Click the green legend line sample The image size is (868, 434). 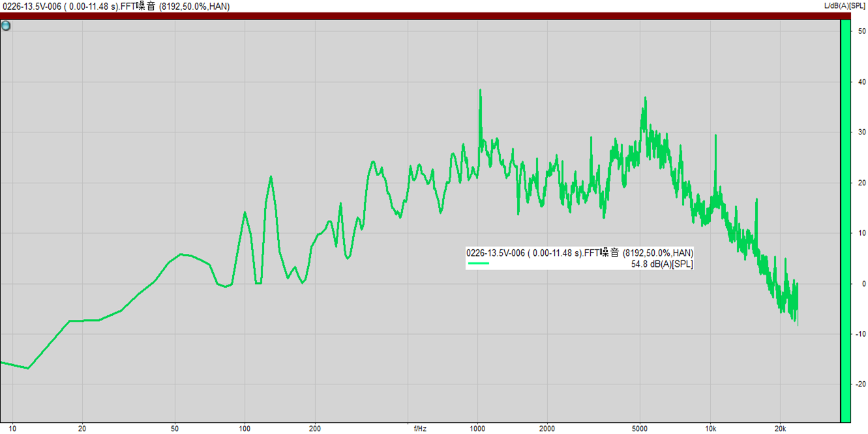pos(478,264)
